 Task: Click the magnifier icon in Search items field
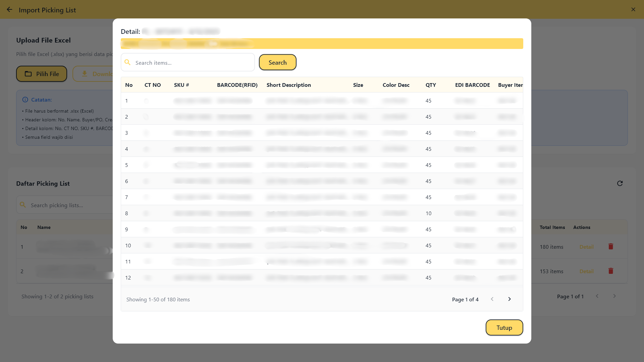(x=127, y=62)
